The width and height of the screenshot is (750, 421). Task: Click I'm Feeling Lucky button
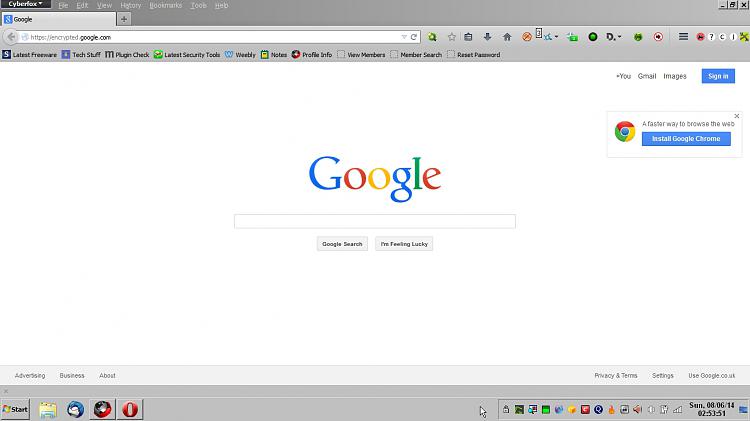(404, 244)
